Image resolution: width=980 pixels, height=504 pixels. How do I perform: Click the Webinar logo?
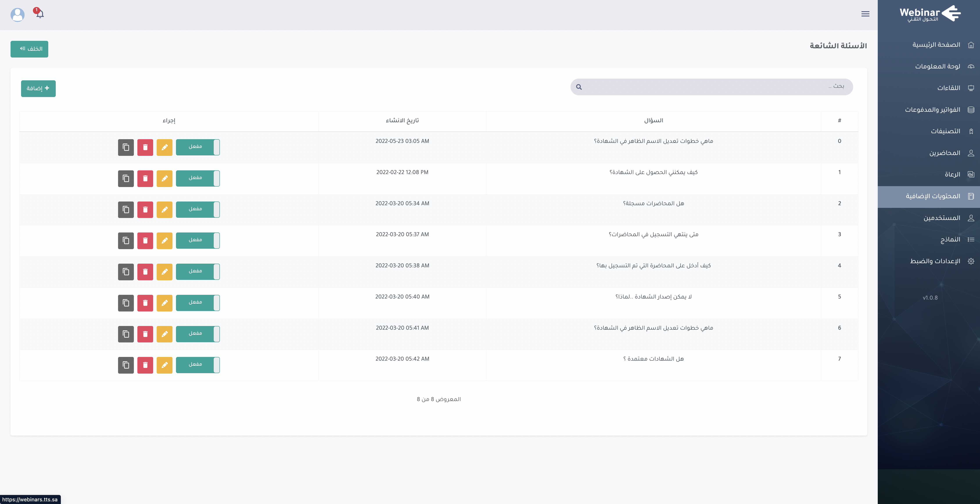coord(930,14)
